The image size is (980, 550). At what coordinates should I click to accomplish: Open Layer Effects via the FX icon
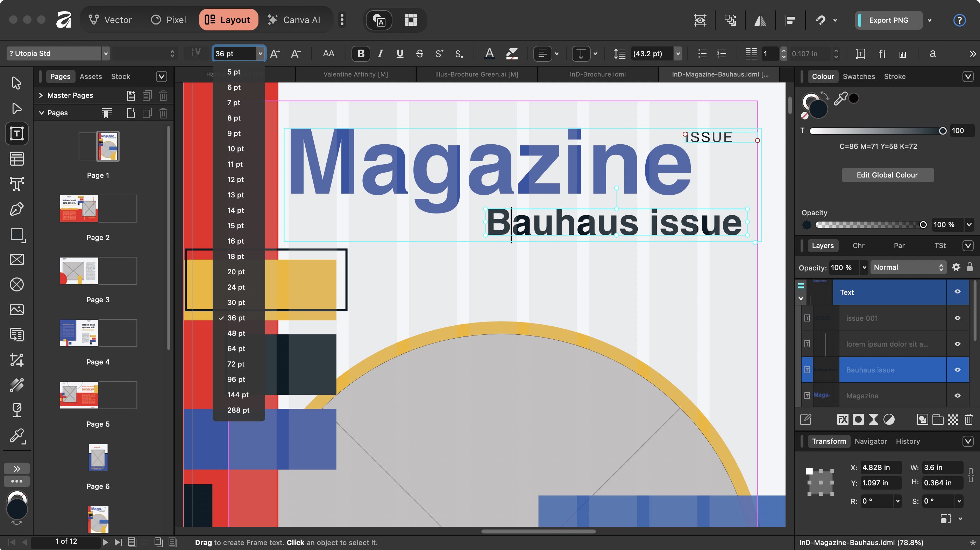point(842,419)
